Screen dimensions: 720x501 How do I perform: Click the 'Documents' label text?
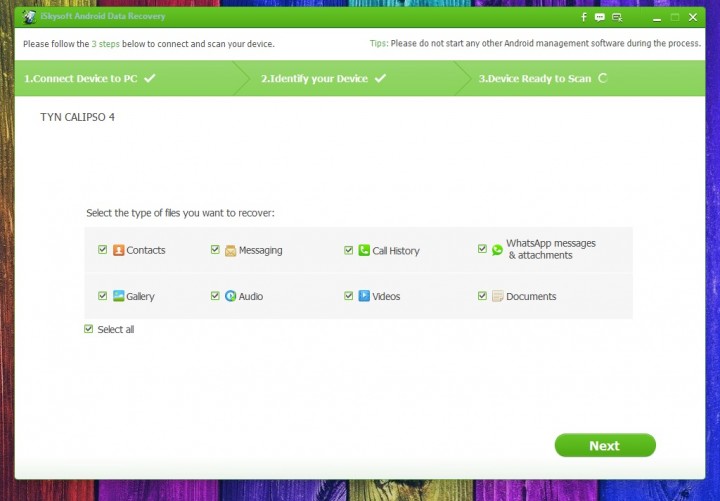point(531,296)
